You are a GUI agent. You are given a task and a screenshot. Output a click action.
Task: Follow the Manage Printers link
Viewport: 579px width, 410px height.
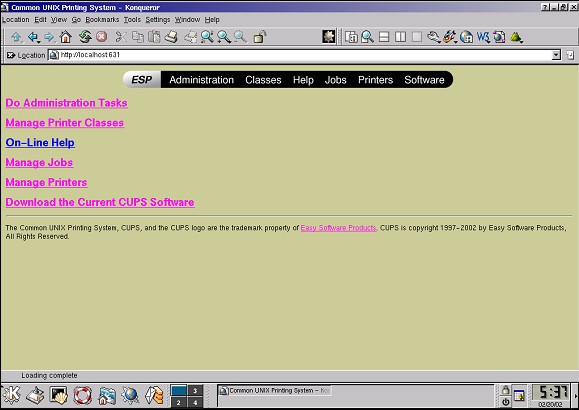pos(46,182)
